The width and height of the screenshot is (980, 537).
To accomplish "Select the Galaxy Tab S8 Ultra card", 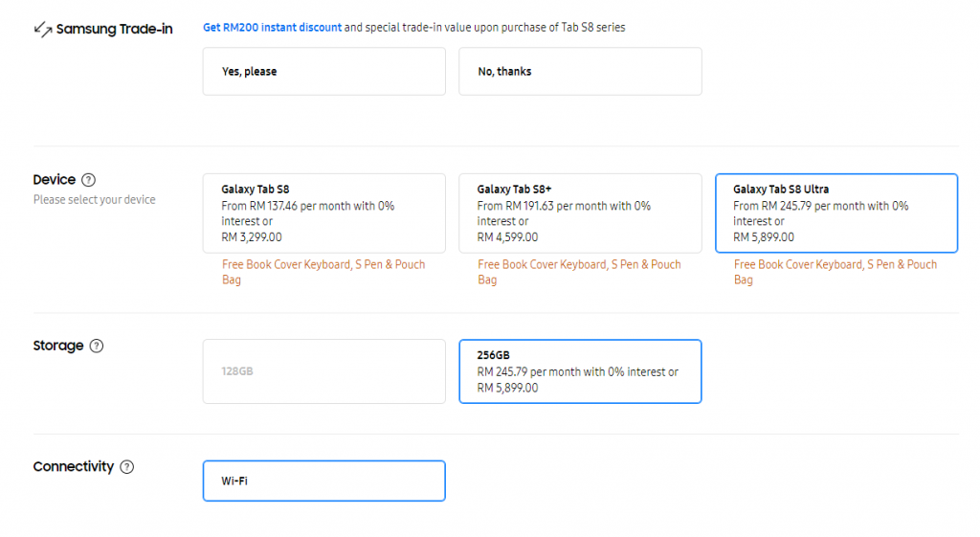I will (835, 213).
